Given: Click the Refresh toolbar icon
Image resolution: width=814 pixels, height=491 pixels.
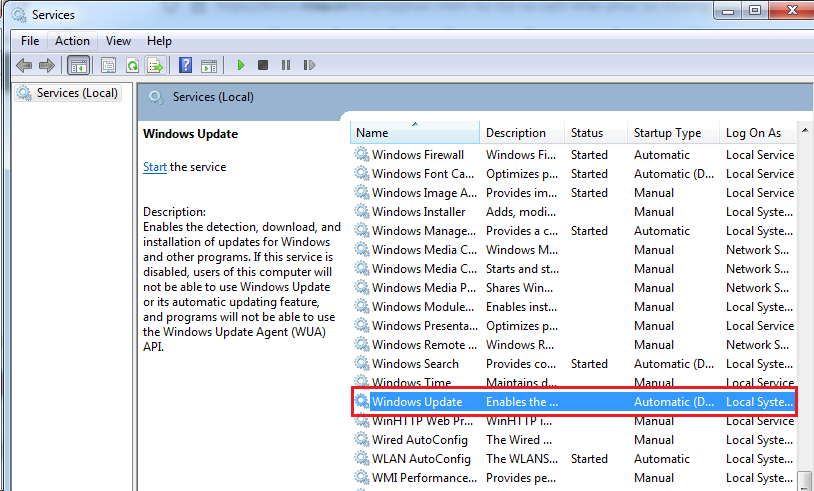Looking at the screenshot, I should (x=132, y=65).
